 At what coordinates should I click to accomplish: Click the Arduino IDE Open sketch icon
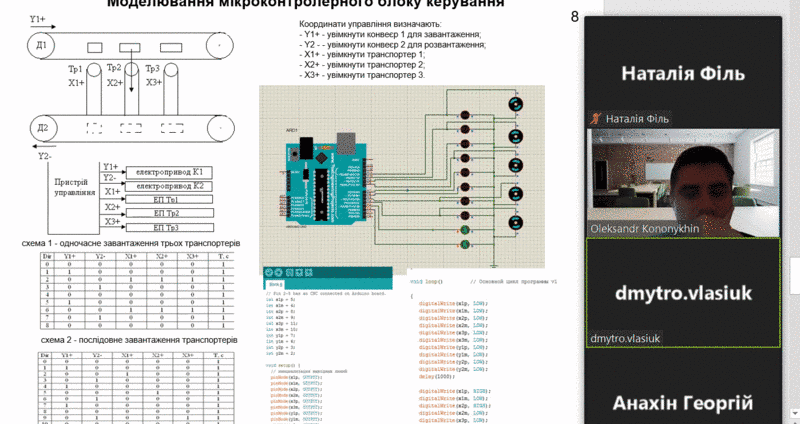click(298, 273)
